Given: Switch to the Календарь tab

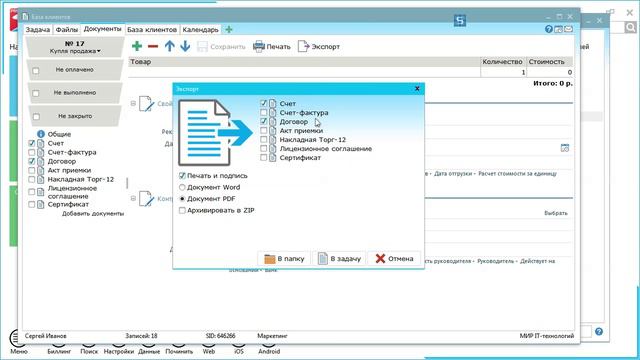Looking at the screenshot, I should (x=200, y=30).
